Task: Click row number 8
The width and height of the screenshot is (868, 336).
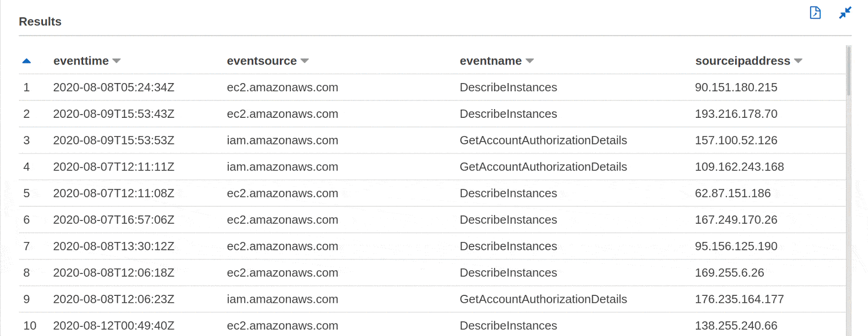Action: 27,273
